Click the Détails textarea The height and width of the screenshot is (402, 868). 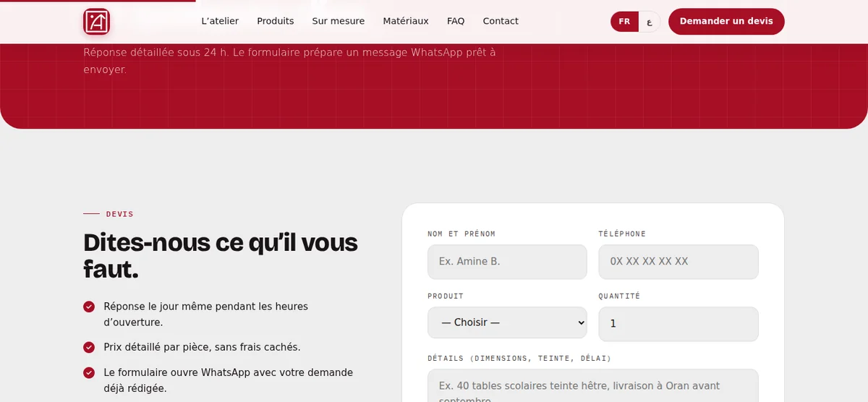click(593, 386)
